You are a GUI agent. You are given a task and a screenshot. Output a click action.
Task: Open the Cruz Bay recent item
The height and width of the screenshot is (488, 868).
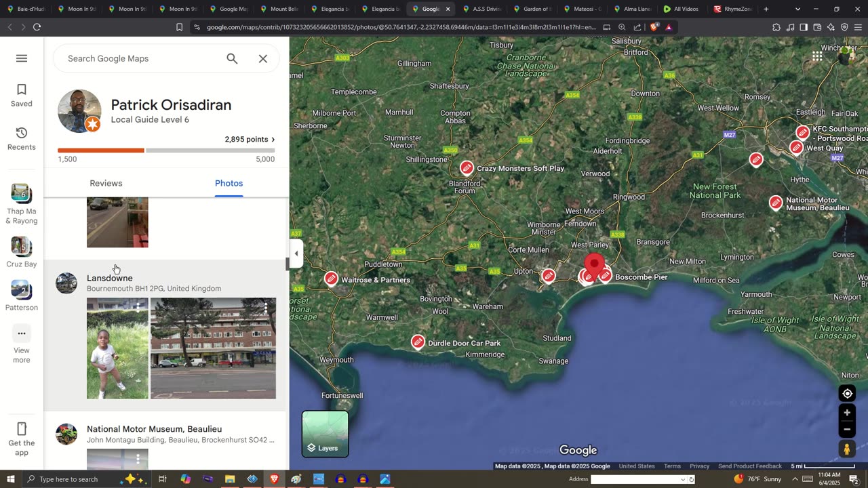coord(22,253)
